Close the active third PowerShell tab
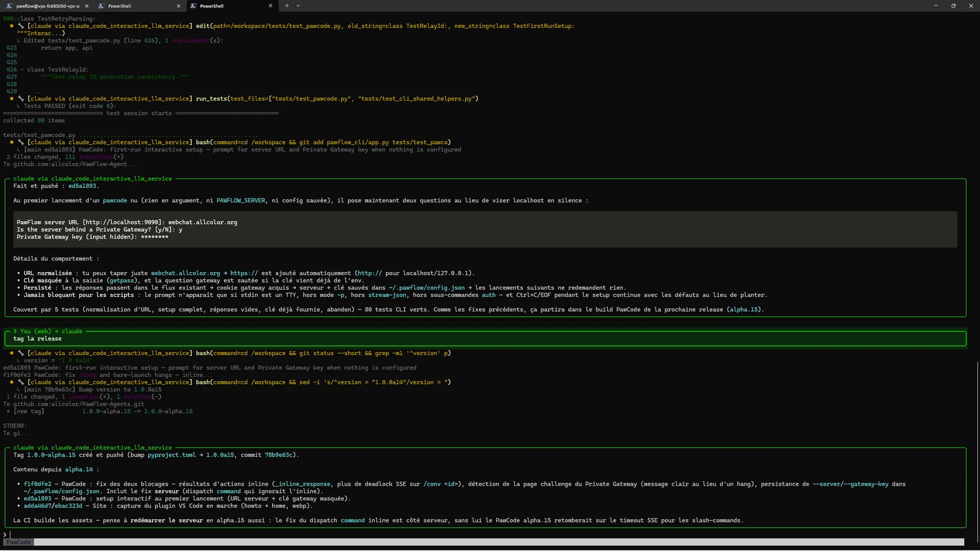The width and height of the screenshot is (980, 551). [270, 6]
